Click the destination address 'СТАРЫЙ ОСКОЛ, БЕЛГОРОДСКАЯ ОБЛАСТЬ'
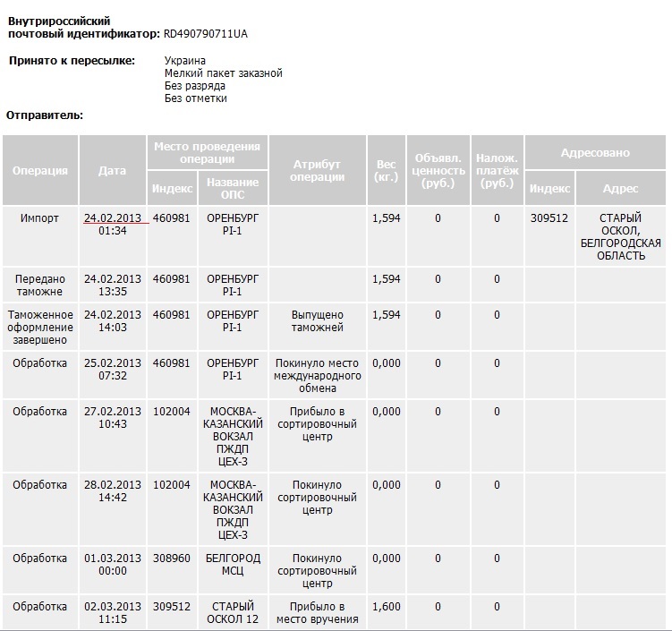The height and width of the screenshot is (631, 672). [620, 237]
